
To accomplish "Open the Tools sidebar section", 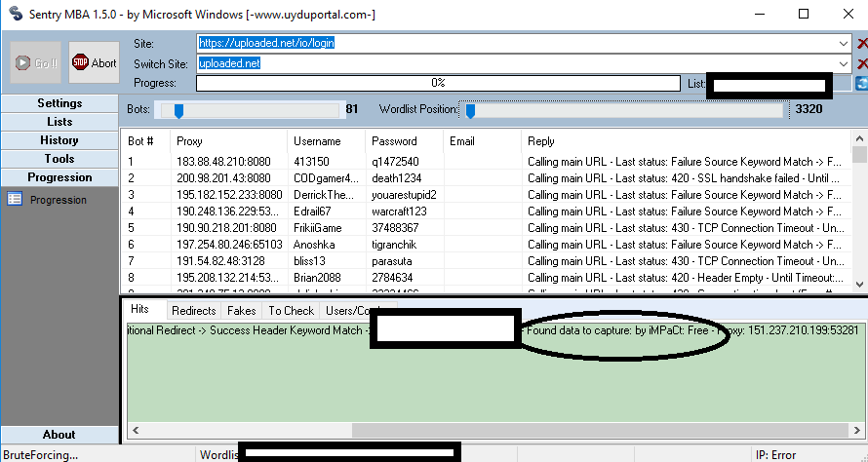I will point(59,159).
